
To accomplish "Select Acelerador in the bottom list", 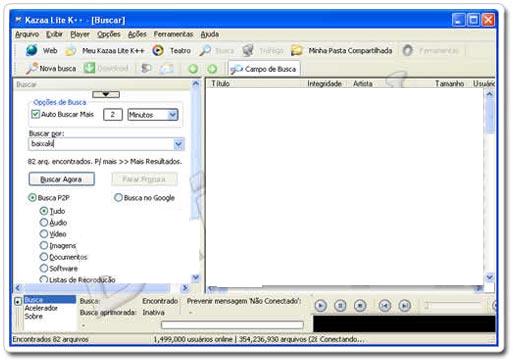I will pyautogui.click(x=41, y=308).
